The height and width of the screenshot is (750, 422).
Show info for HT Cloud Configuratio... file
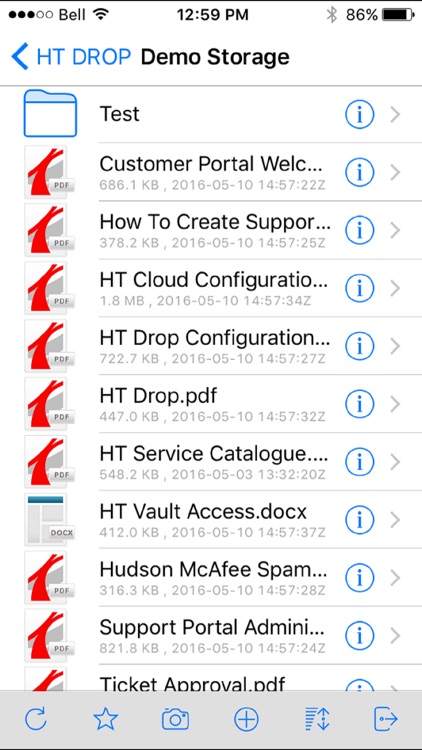coord(359,288)
